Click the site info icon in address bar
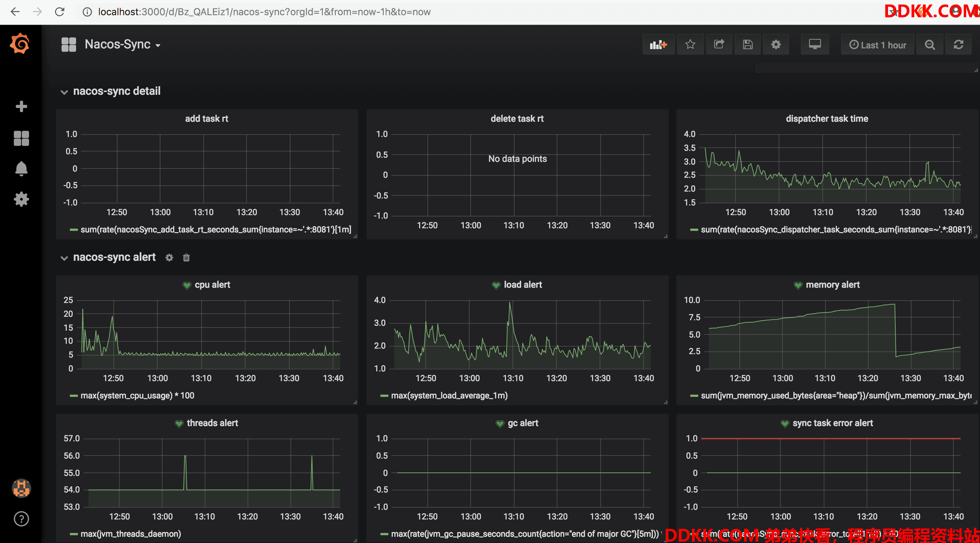Image resolution: width=980 pixels, height=543 pixels. (87, 12)
